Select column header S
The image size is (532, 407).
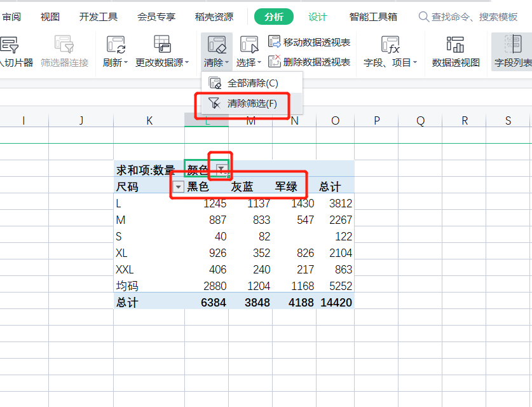coord(508,120)
